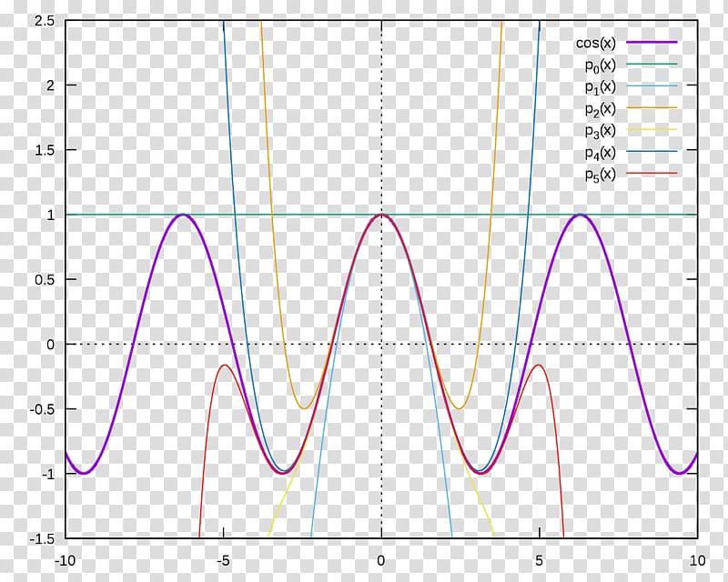Click the y-axis label 1.5

pyautogui.click(x=45, y=150)
